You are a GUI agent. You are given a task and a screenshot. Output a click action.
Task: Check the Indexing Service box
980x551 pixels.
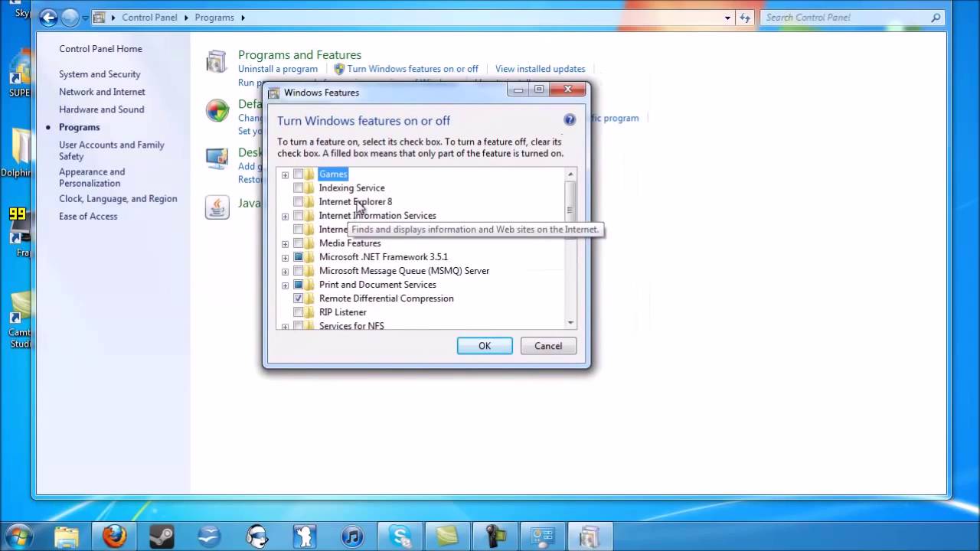click(x=299, y=188)
